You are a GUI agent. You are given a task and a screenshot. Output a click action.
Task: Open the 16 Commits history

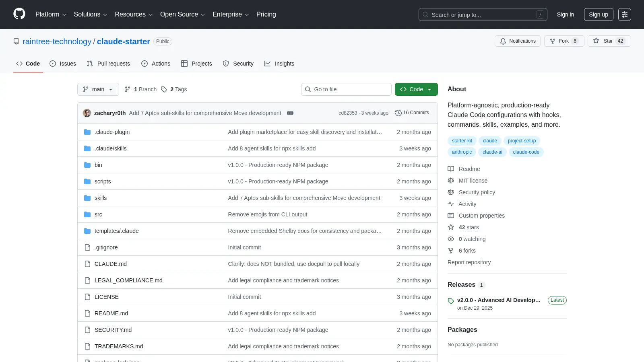412,113
